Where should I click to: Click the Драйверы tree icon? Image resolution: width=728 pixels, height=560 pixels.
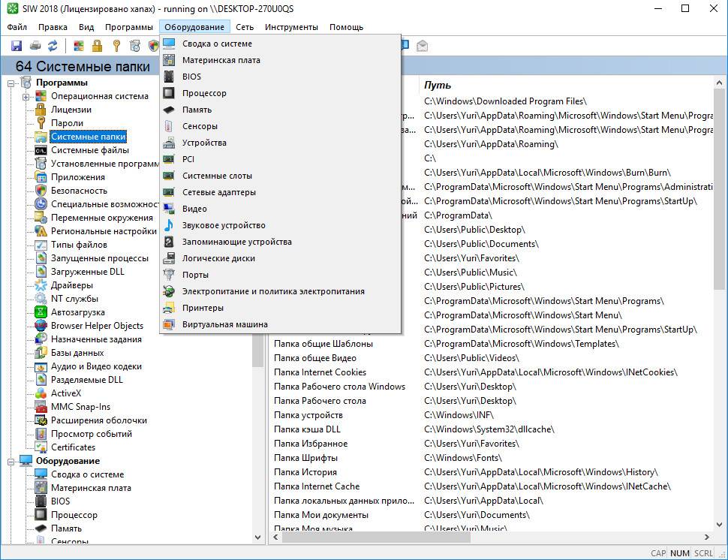coord(41,285)
